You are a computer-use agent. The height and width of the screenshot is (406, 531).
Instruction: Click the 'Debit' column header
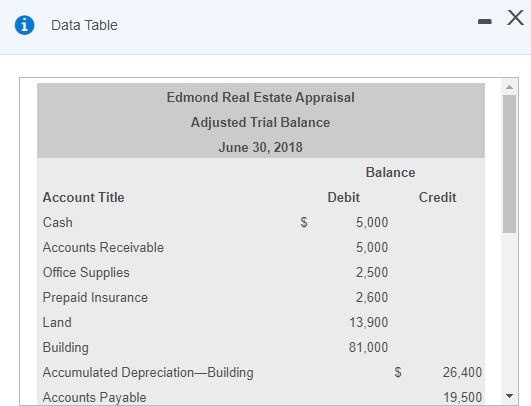pyautogui.click(x=343, y=197)
